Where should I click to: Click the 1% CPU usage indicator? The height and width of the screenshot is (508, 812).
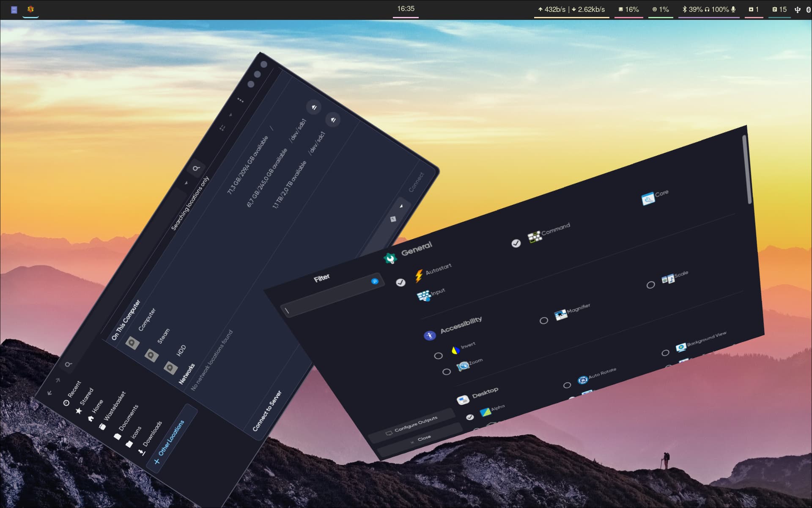(x=661, y=9)
